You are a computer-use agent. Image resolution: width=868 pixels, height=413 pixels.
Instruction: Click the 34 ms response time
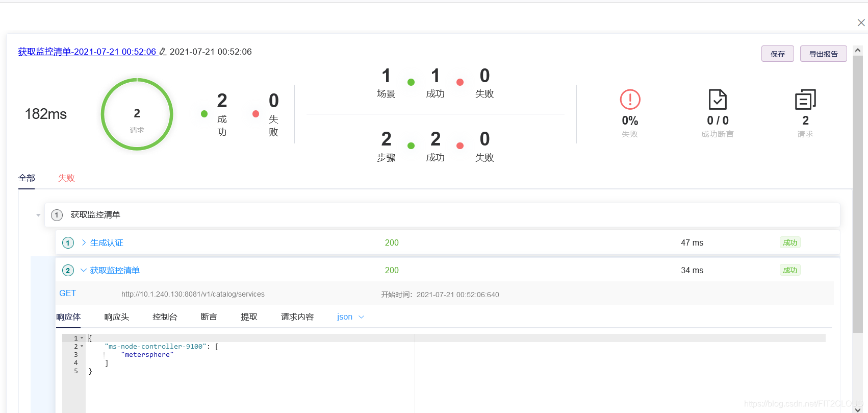692,271
